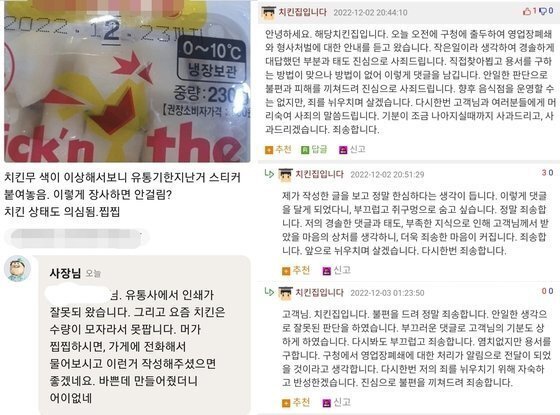Click the thumbs-down icon on the 20:44:10 comment

[x=543, y=11]
